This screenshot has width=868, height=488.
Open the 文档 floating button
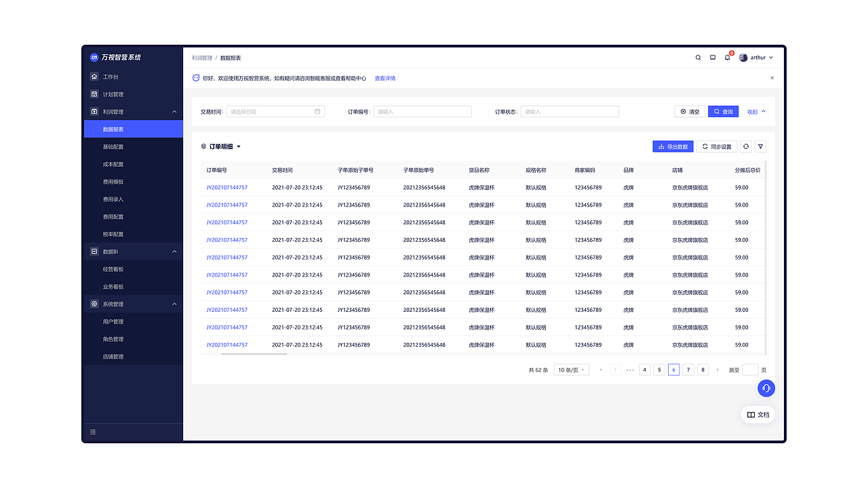[x=758, y=415]
